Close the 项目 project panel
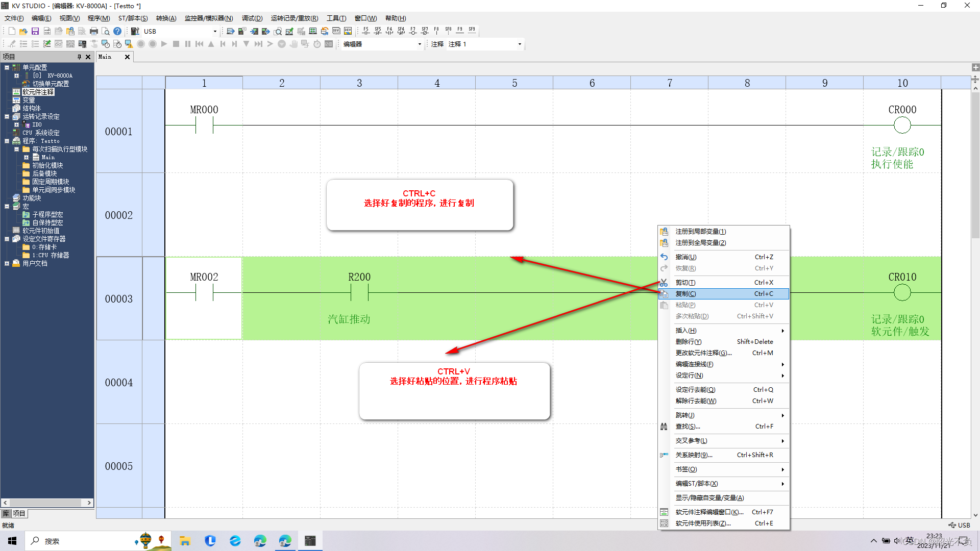This screenshot has width=980, height=551. (x=88, y=57)
